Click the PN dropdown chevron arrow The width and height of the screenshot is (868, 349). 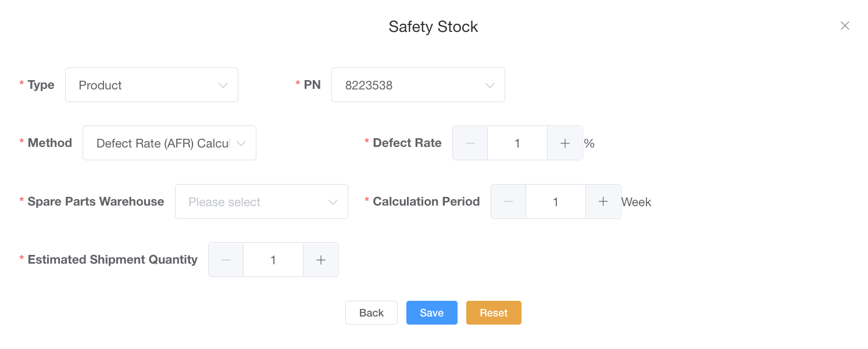tap(490, 85)
